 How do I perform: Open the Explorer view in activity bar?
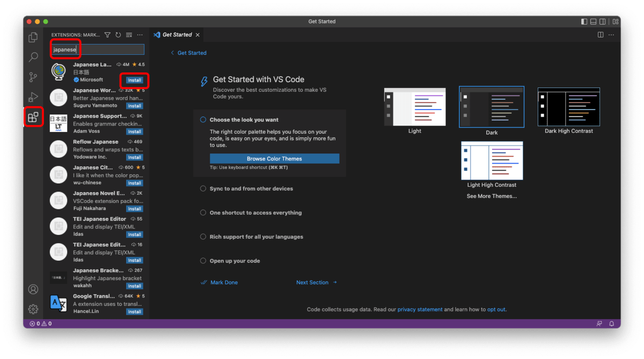coord(33,37)
